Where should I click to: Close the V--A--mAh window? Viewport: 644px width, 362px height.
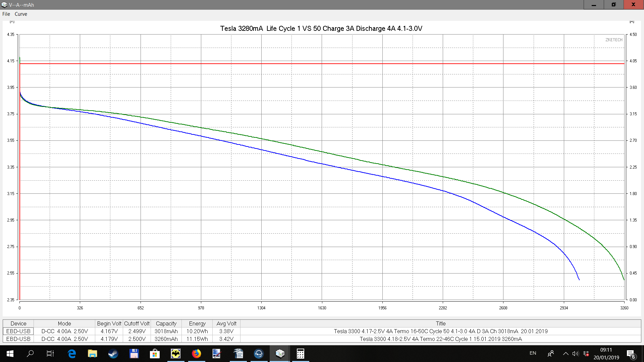coord(634,5)
